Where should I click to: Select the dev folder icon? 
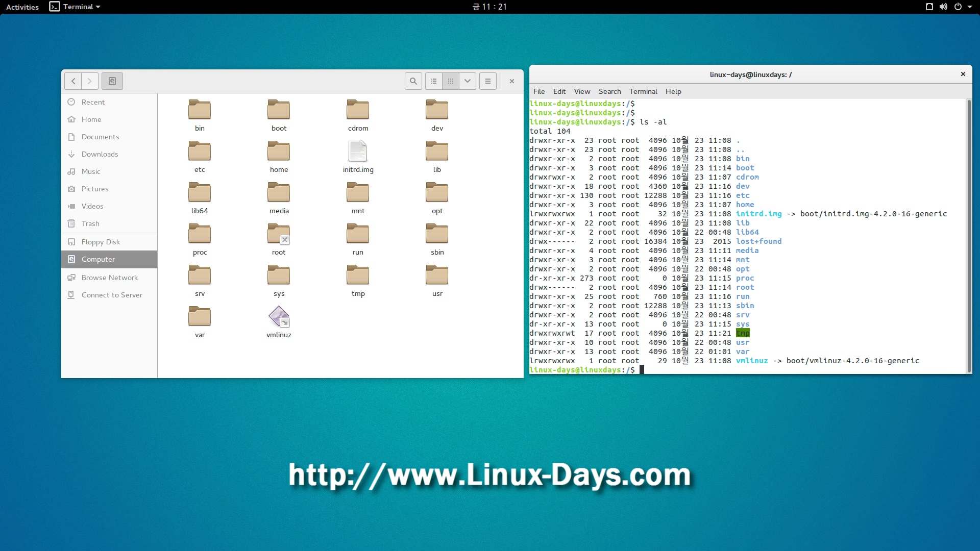[x=437, y=110]
